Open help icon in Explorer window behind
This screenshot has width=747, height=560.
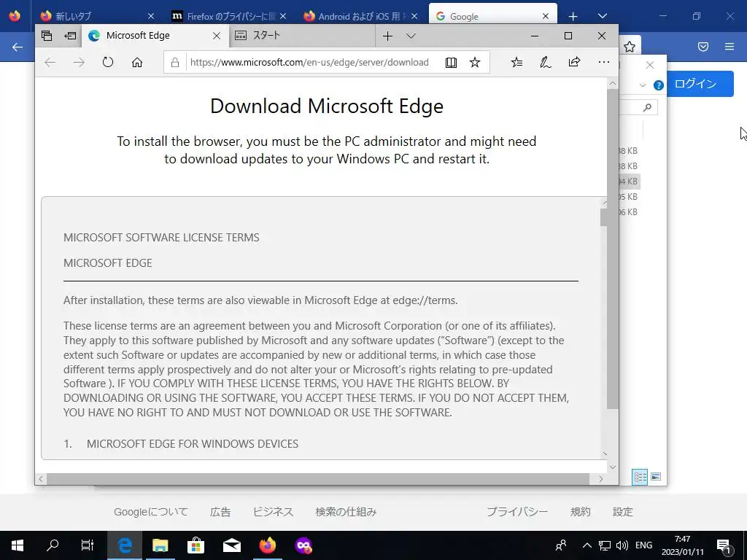click(x=659, y=85)
